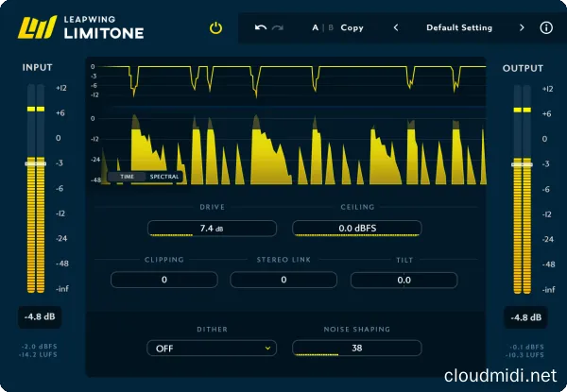Click the undo arrow icon
This screenshot has width=567, height=392.
coord(261,28)
